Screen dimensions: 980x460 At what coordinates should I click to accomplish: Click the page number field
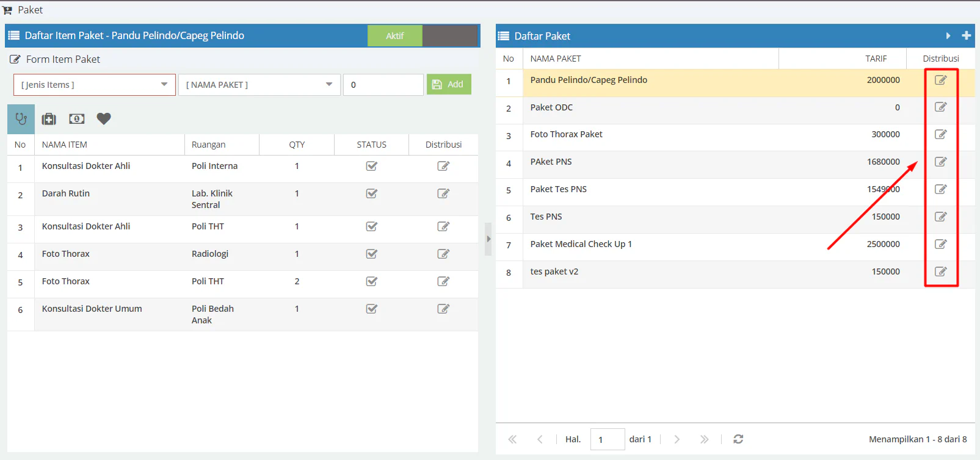click(608, 439)
